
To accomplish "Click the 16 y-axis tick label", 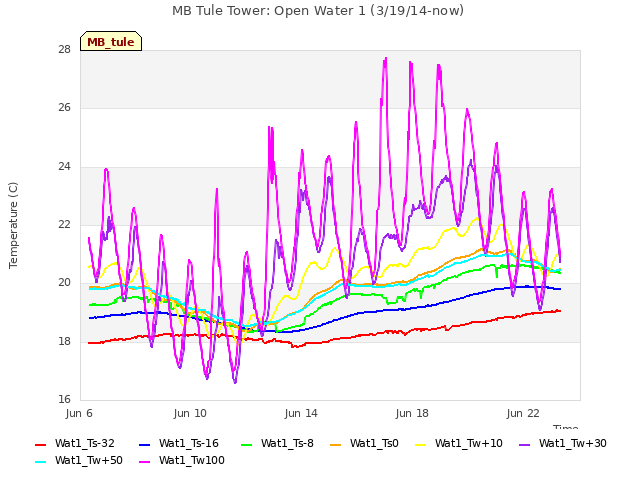I will pos(64,399).
